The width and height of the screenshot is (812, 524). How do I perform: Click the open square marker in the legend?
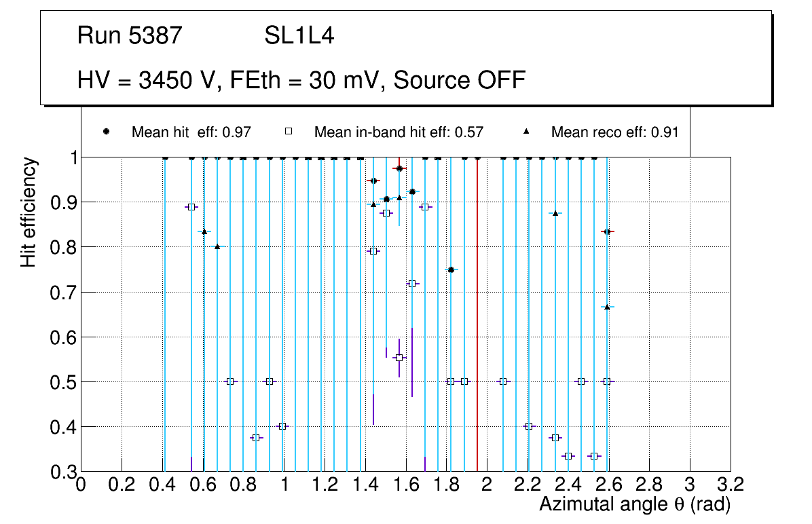click(289, 132)
